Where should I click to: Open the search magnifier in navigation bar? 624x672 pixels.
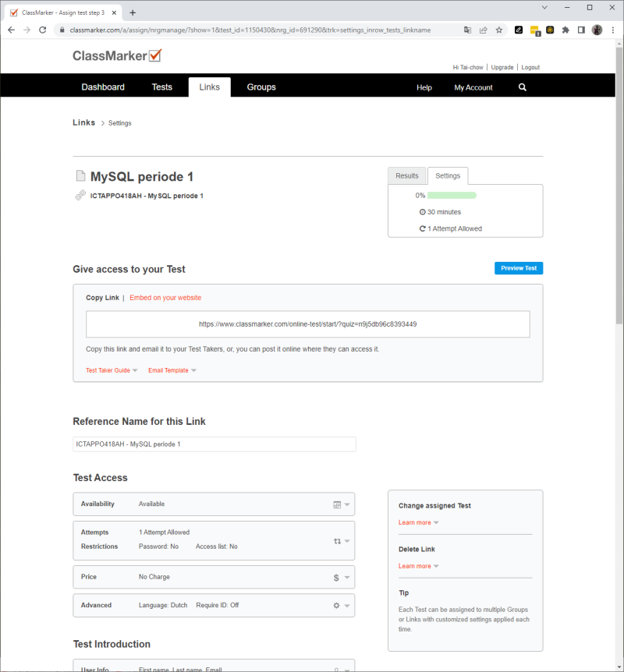(522, 87)
